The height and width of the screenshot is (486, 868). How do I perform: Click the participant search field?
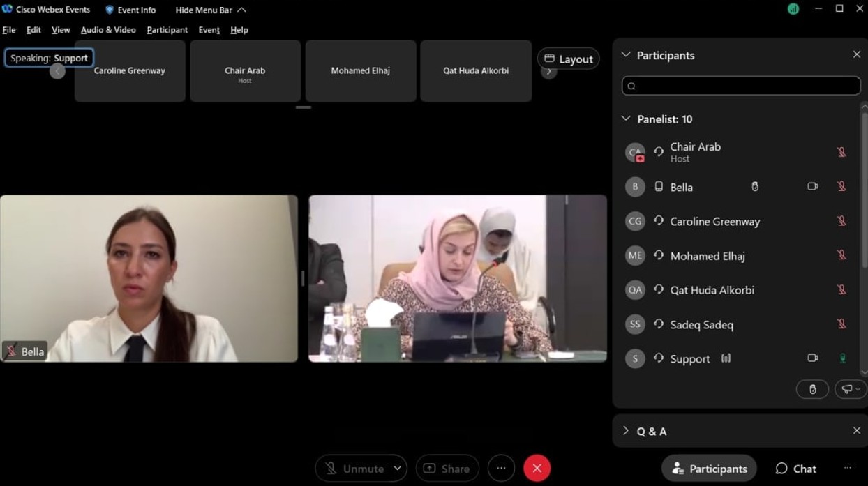click(741, 86)
